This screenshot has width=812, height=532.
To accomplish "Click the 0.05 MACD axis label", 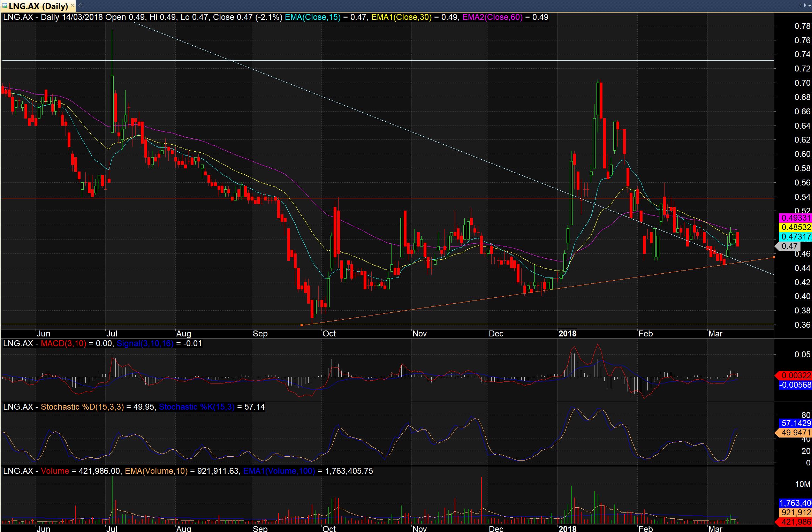I will (802, 355).
